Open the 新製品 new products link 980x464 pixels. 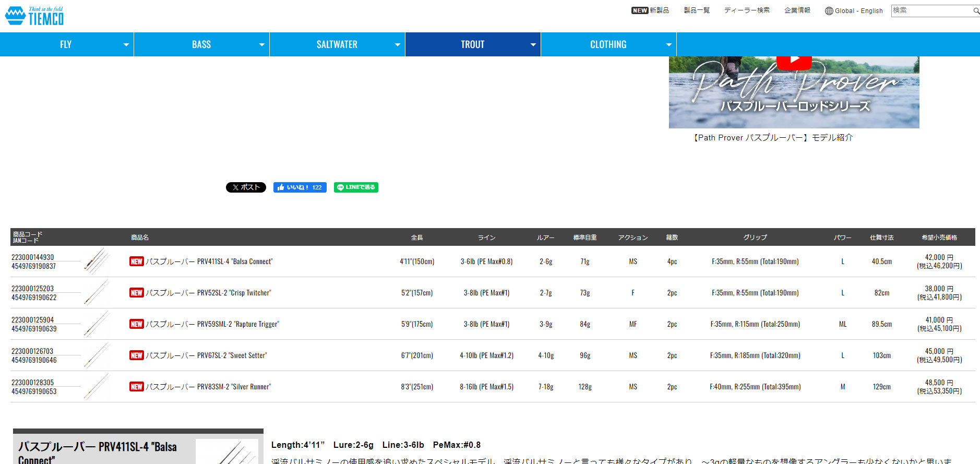[659, 10]
